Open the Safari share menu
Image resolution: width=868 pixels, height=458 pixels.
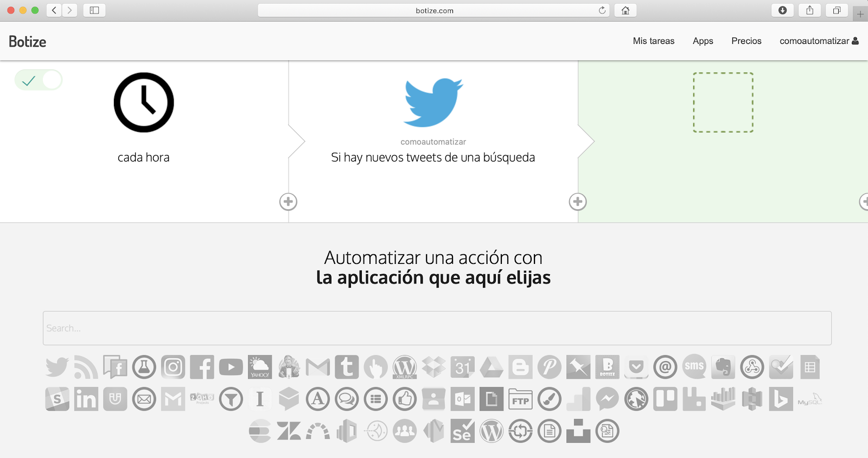coord(809,10)
